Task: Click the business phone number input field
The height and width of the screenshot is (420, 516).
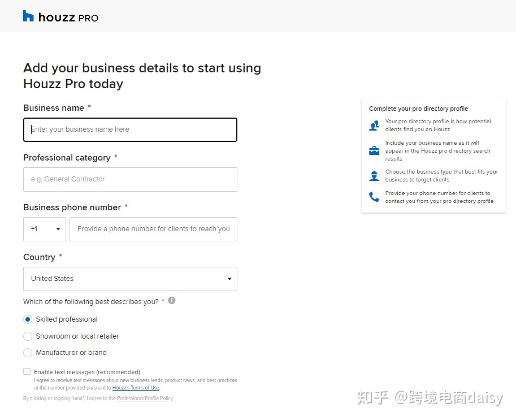Action: point(153,229)
